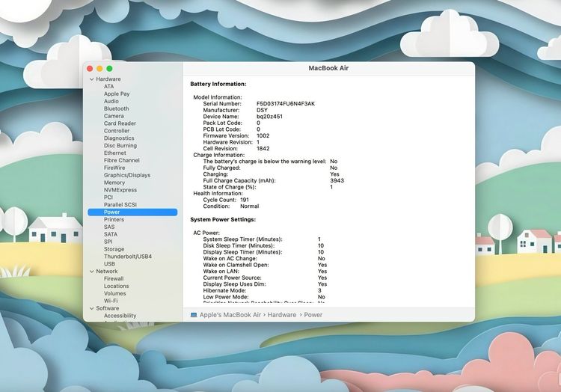
Task: Select Fibre Channel entry
Action: pyautogui.click(x=122, y=160)
